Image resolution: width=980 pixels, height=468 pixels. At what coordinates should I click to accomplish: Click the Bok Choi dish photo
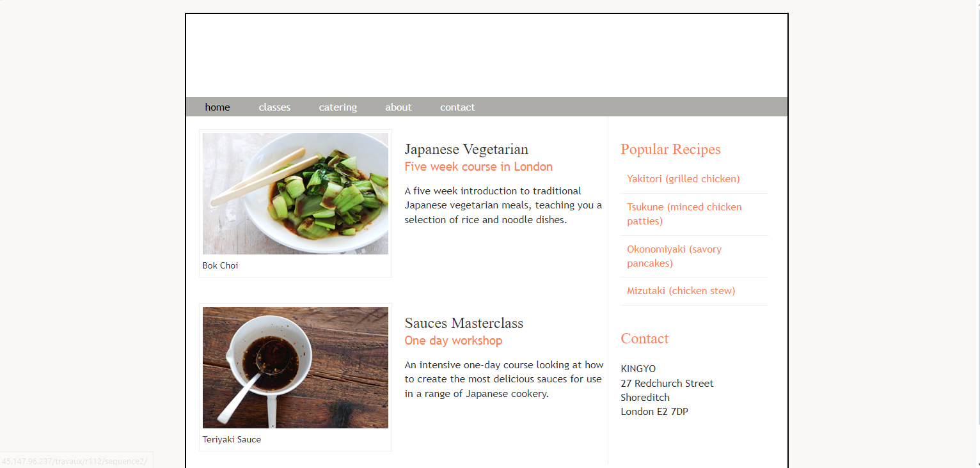pos(296,194)
